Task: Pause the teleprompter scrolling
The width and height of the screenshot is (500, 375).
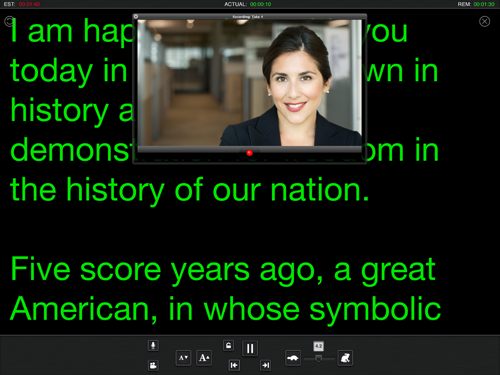Action: point(250,349)
